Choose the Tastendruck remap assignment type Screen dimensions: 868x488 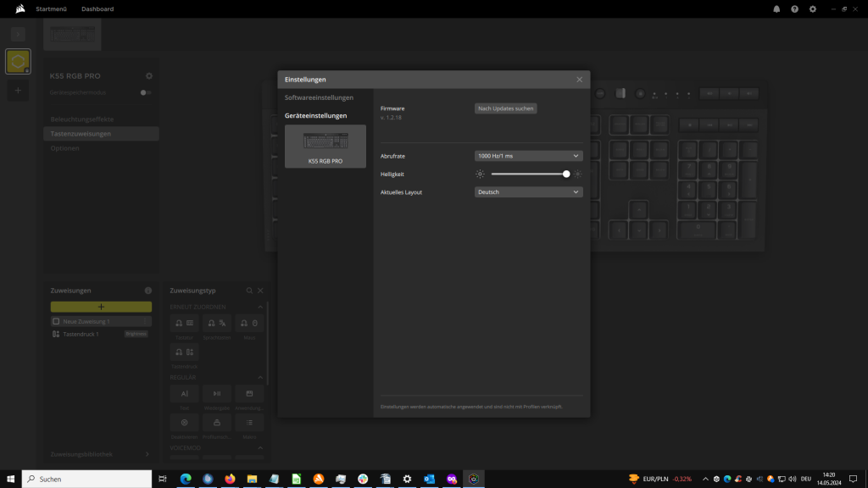[184, 352]
